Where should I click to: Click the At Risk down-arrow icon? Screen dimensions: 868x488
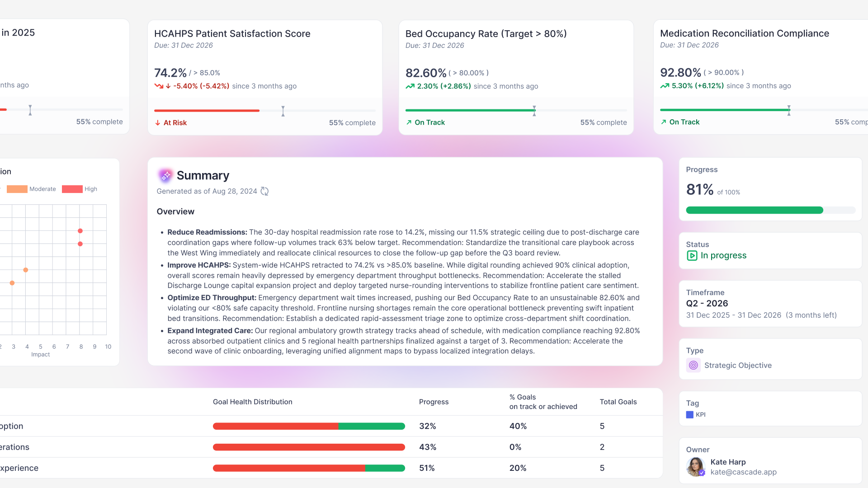coord(158,123)
